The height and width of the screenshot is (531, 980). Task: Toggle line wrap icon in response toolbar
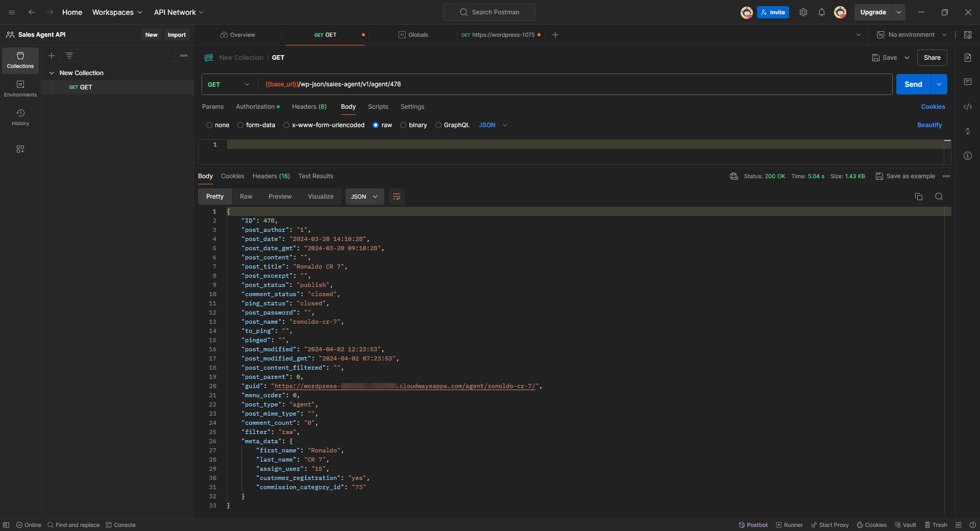coord(397,197)
